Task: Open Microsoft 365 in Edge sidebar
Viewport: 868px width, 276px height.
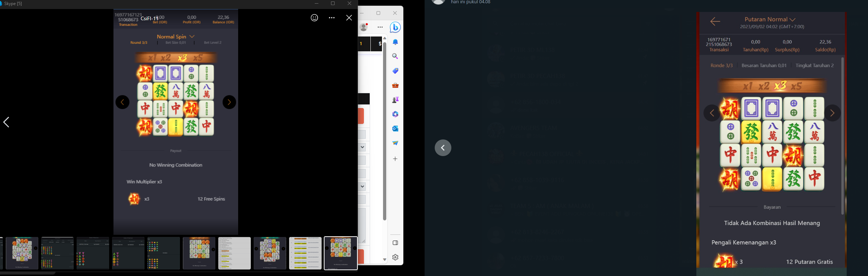Action: click(x=395, y=114)
